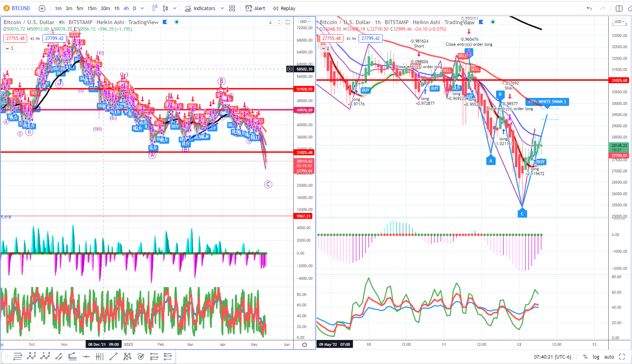Grab the drawing toolbar drag handle

[x=6, y=356]
